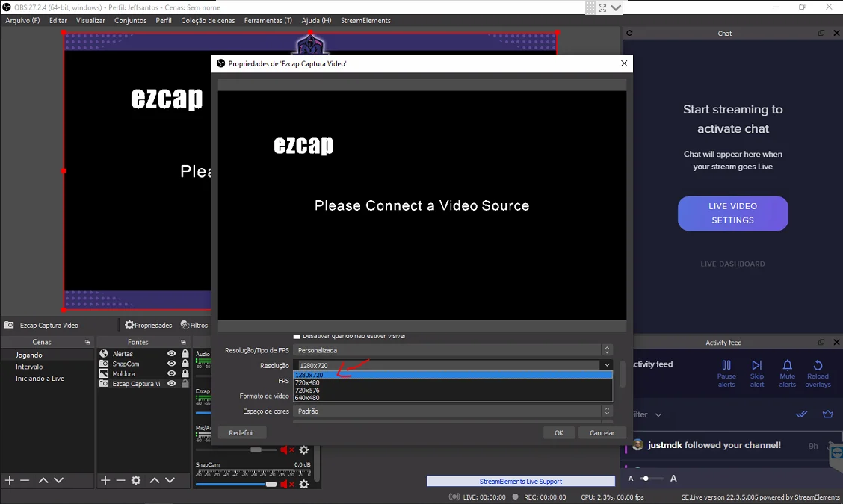Click OK in the properties dialog
This screenshot has width=843, height=504.
(x=558, y=432)
